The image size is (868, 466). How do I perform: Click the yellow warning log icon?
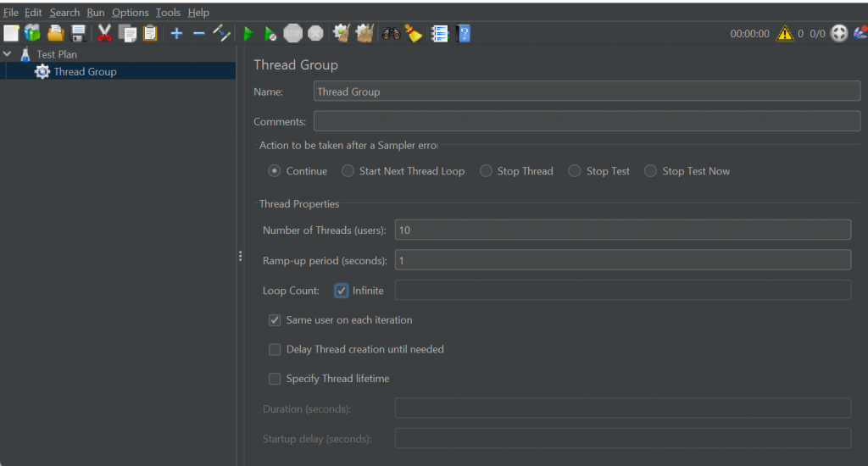coord(785,33)
